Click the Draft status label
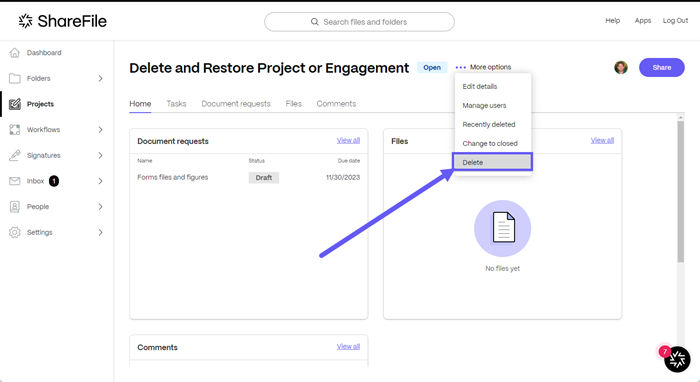The width and height of the screenshot is (700, 382). (264, 178)
